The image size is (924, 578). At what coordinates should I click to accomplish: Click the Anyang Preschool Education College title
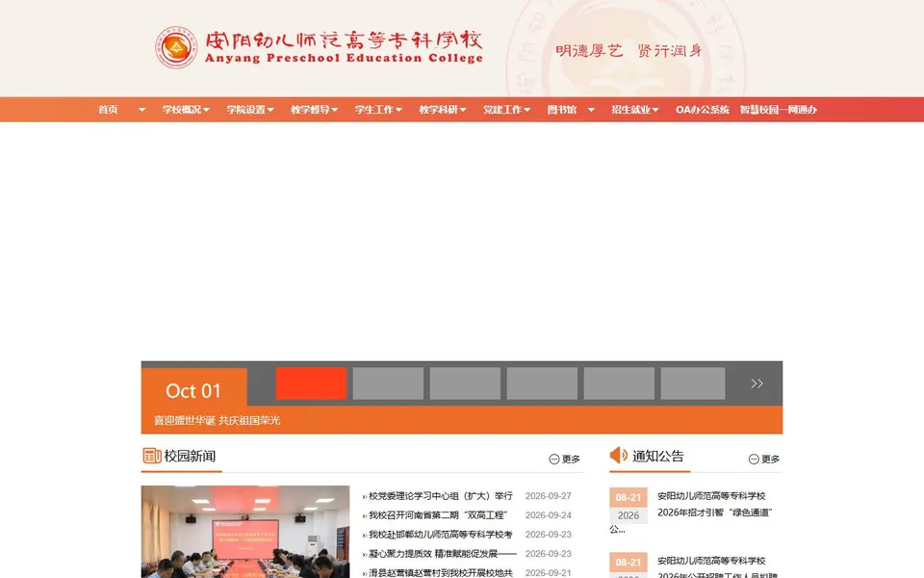344,58
